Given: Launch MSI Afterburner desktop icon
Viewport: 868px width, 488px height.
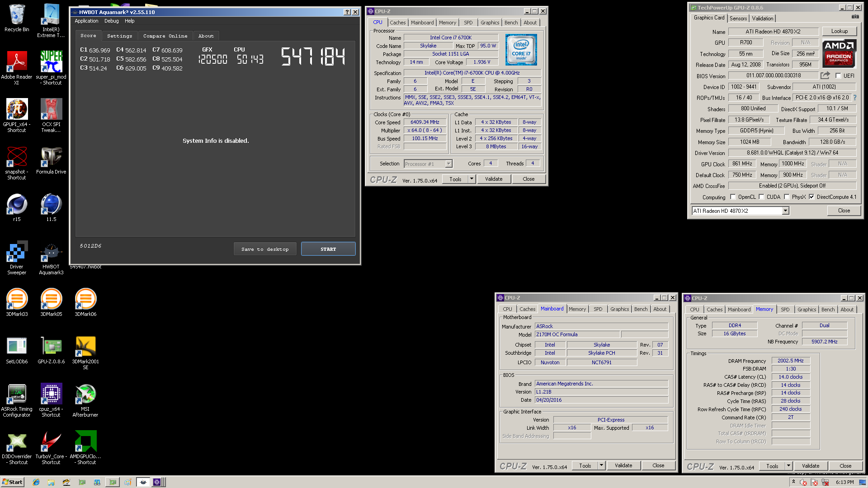Looking at the screenshot, I should click(x=85, y=400).
